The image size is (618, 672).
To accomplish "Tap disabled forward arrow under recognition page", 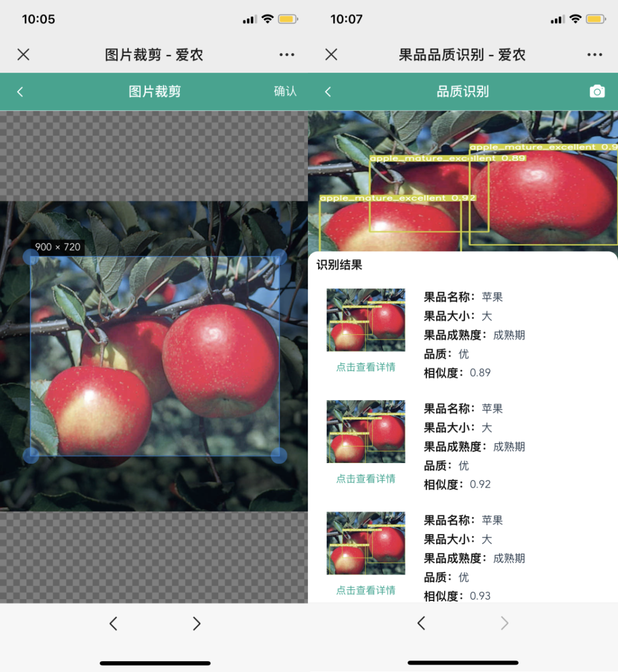I will 504,623.
